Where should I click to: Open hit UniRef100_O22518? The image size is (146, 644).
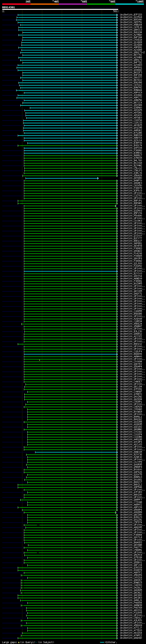click(x=131, y=18)
